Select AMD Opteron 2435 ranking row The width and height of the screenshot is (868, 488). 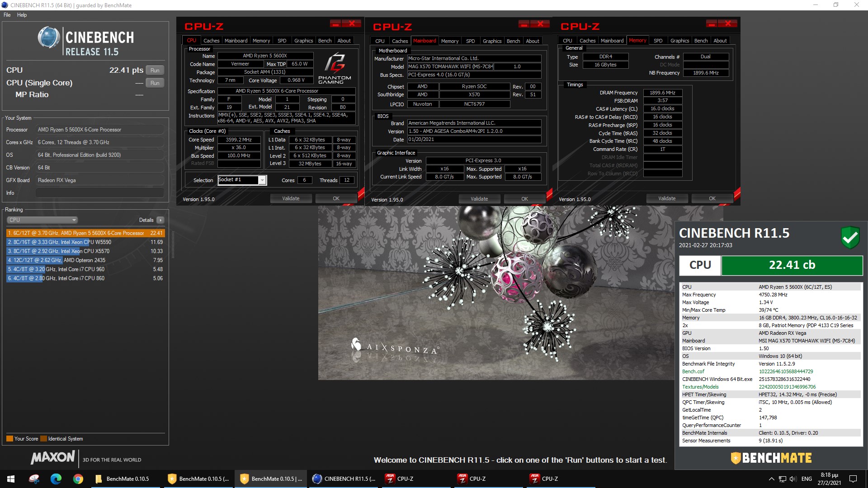tap(85, 260)
